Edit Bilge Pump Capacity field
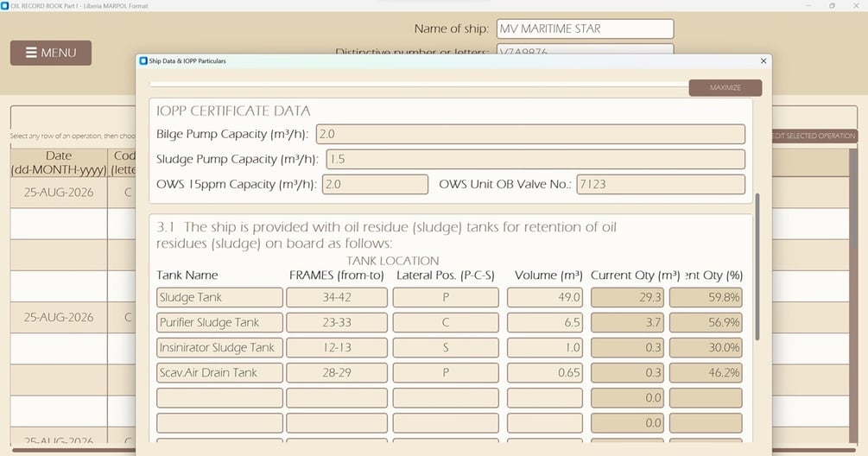The height and width of the screenshot is (456, 868). pyautogui.click(x=530, y=134)
